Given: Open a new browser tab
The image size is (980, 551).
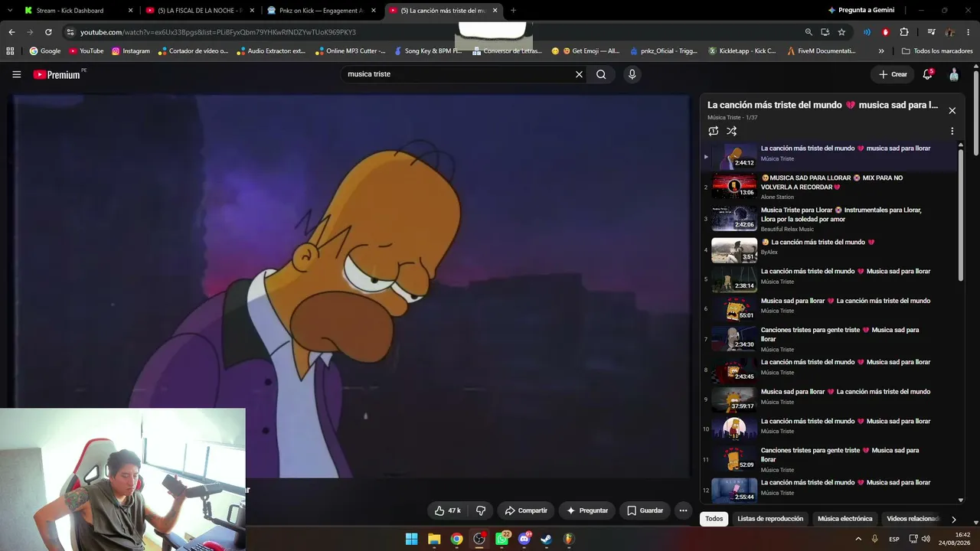Looking at the screenshot, I should pos(513,11).
